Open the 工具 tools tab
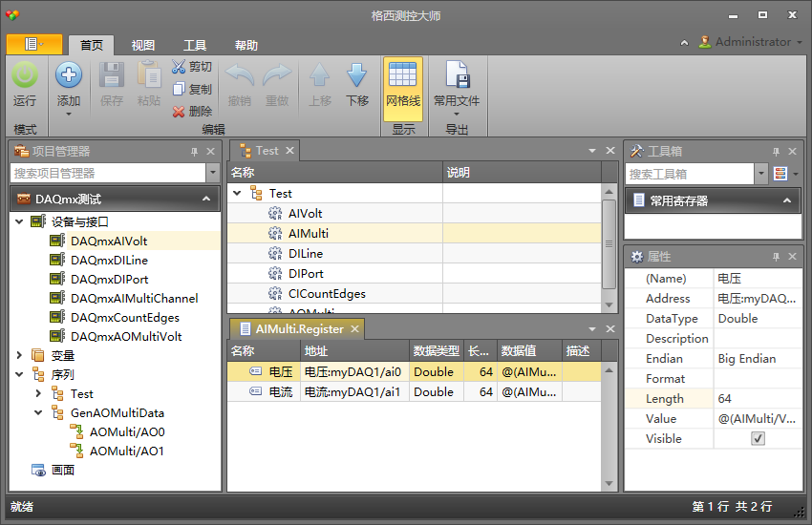The image size is (812, 525). (195, 46)
